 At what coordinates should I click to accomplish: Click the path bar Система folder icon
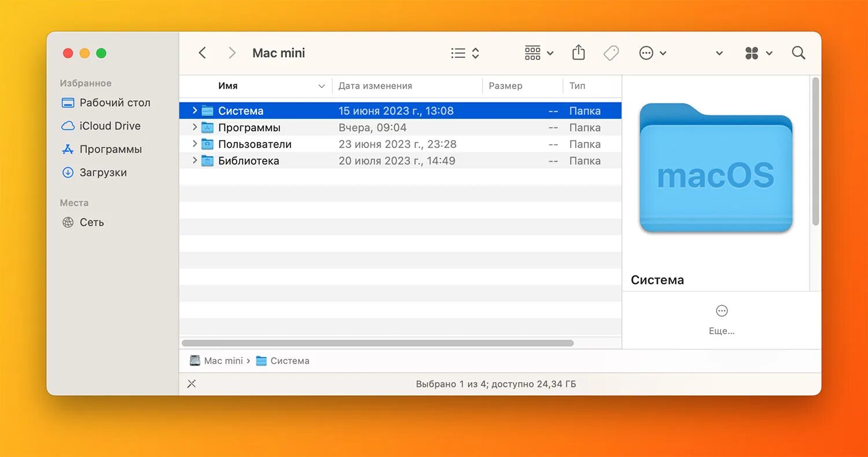262,361
